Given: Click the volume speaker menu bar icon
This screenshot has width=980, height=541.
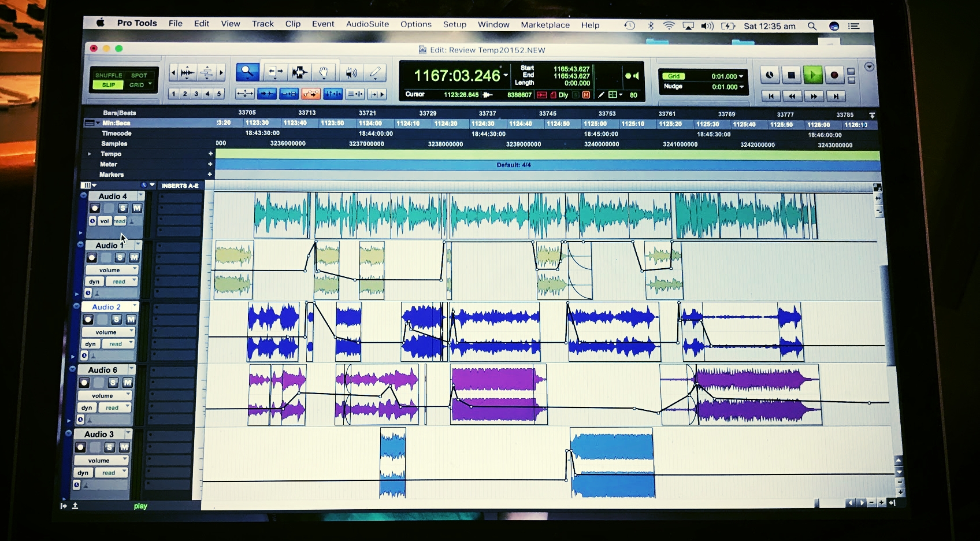Looking at the screenshot, I should click(x=707, y=26).
